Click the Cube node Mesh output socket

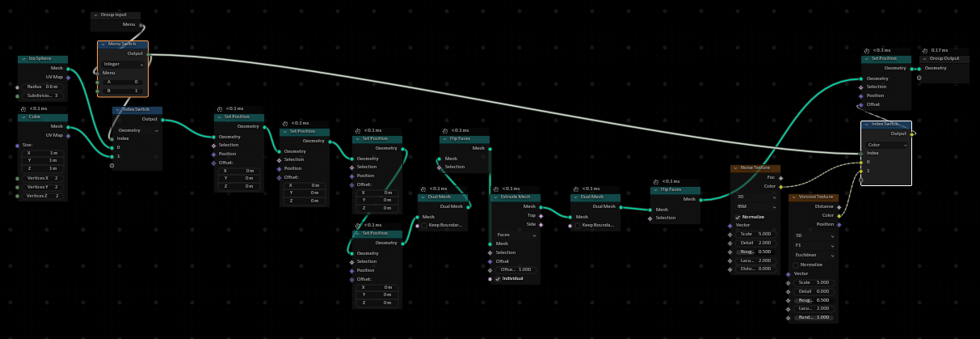[x=68, y=126]
